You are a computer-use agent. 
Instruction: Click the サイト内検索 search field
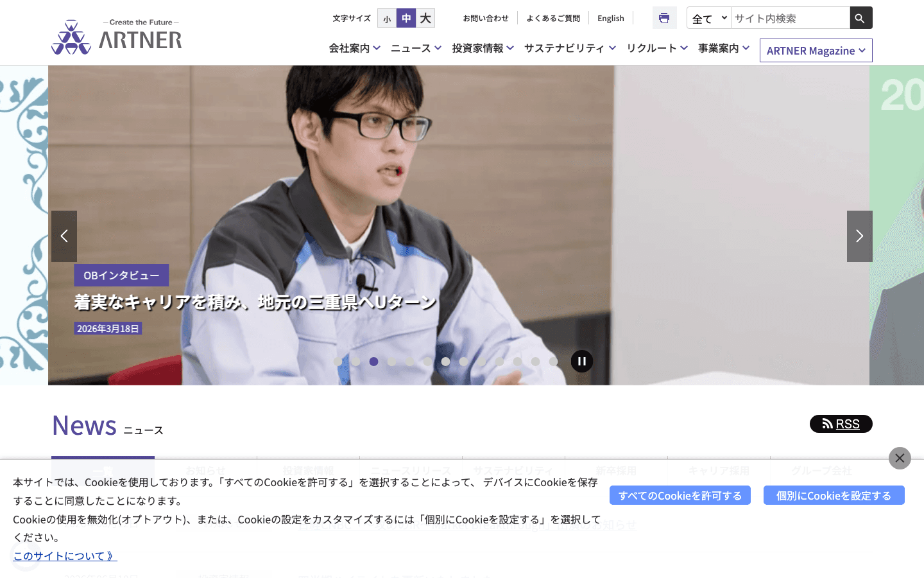791,18
